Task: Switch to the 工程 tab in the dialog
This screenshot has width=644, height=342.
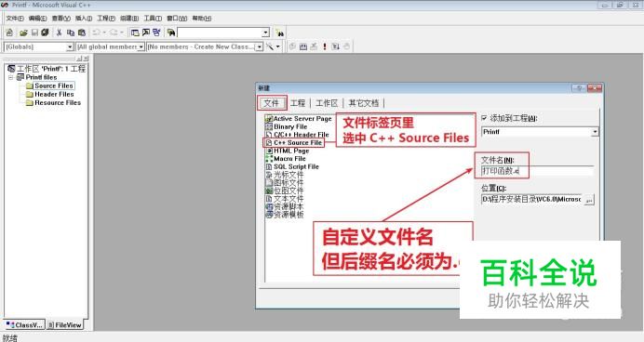Action: point(298,103)
